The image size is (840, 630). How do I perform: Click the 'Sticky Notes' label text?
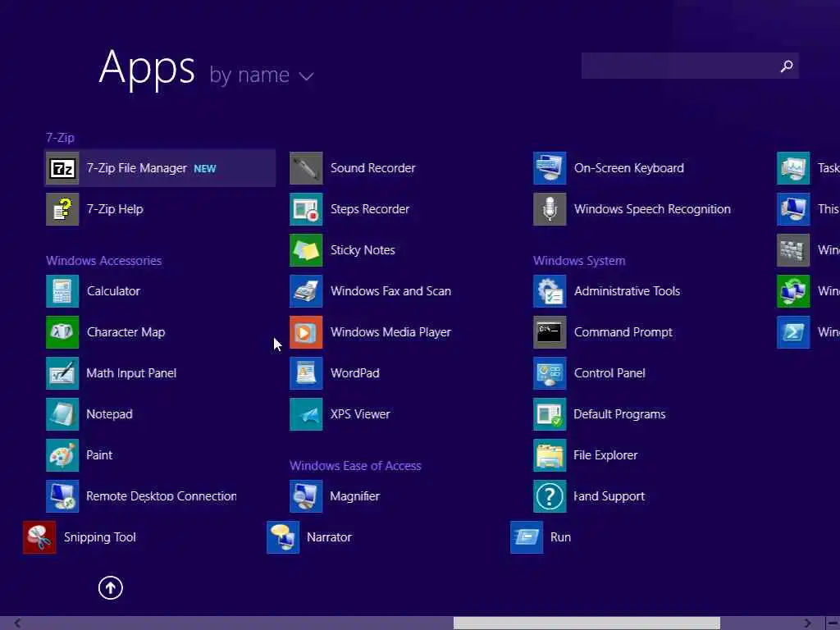coord(363,250)
